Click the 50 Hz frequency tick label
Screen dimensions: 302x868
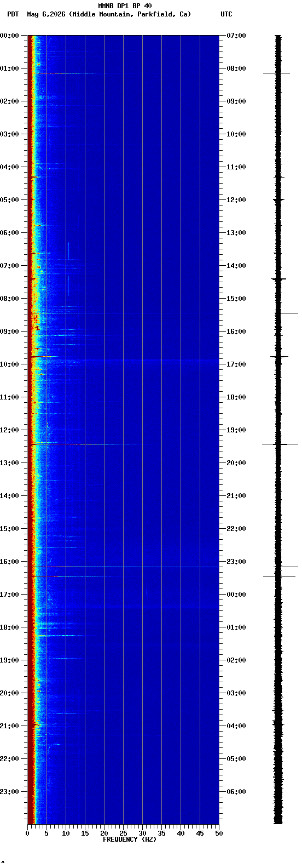click(219, 833)
